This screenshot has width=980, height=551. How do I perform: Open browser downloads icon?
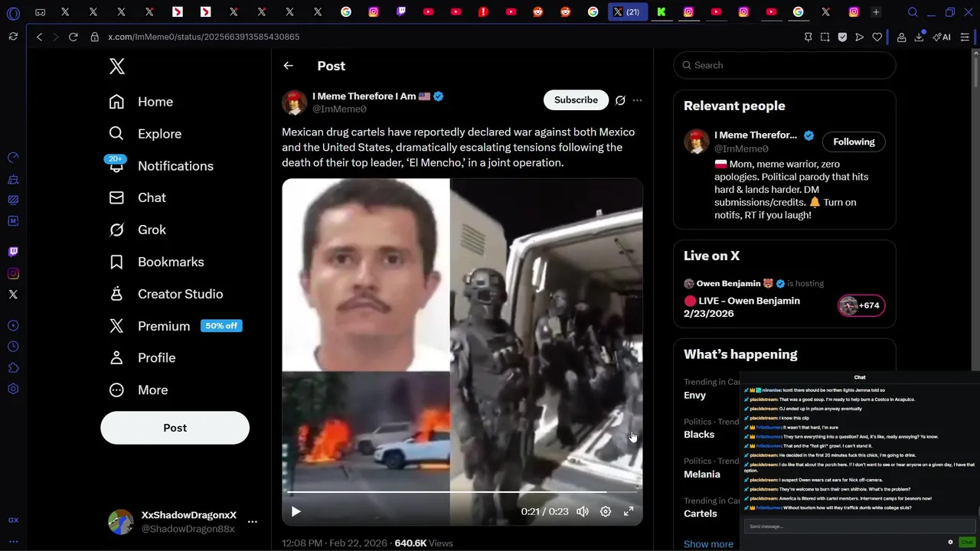919,37
